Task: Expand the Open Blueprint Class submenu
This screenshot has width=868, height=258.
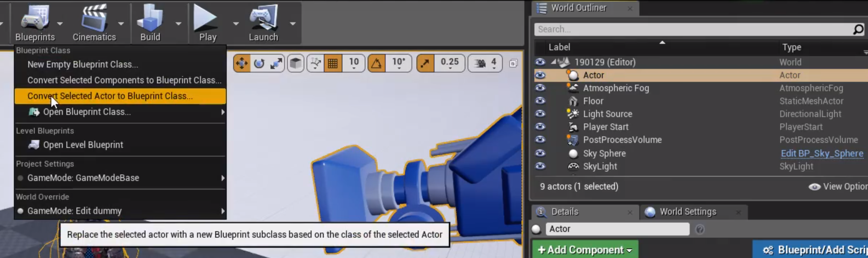Action: (120, 112)
